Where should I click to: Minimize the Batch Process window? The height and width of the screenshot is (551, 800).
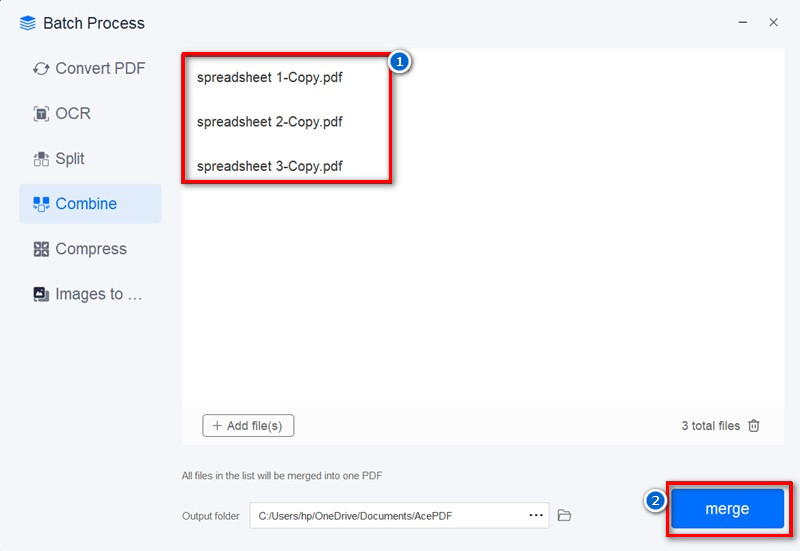pyautogui.click(x=743, y=22)
